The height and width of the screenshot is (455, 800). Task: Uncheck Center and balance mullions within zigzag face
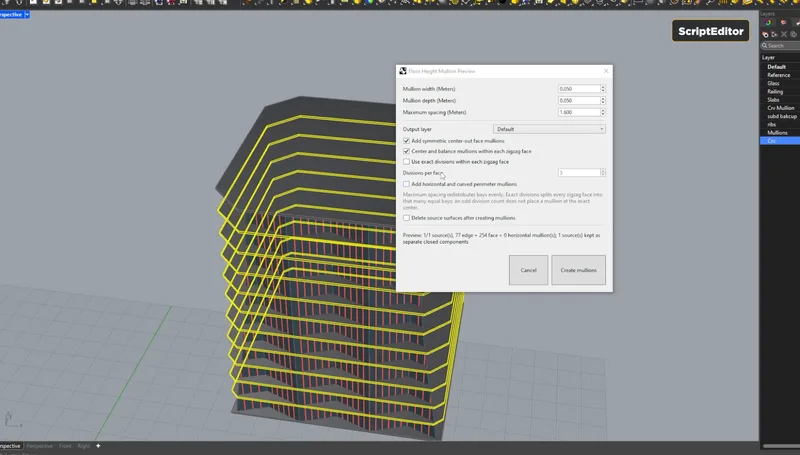[406, 151]
